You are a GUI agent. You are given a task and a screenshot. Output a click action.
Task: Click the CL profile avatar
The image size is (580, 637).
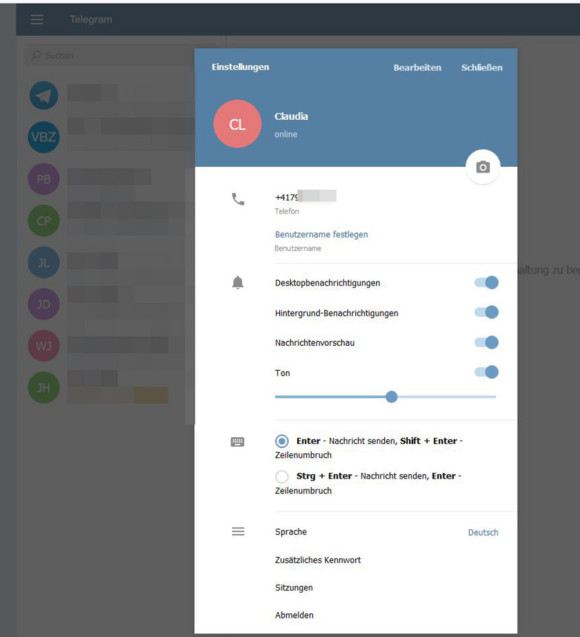[x=237, y=124]
